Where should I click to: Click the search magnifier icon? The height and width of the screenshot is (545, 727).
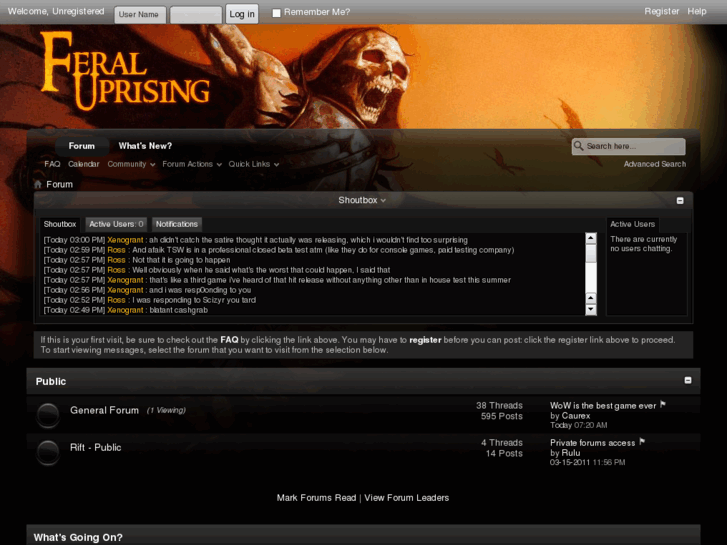tap(579, 146)
